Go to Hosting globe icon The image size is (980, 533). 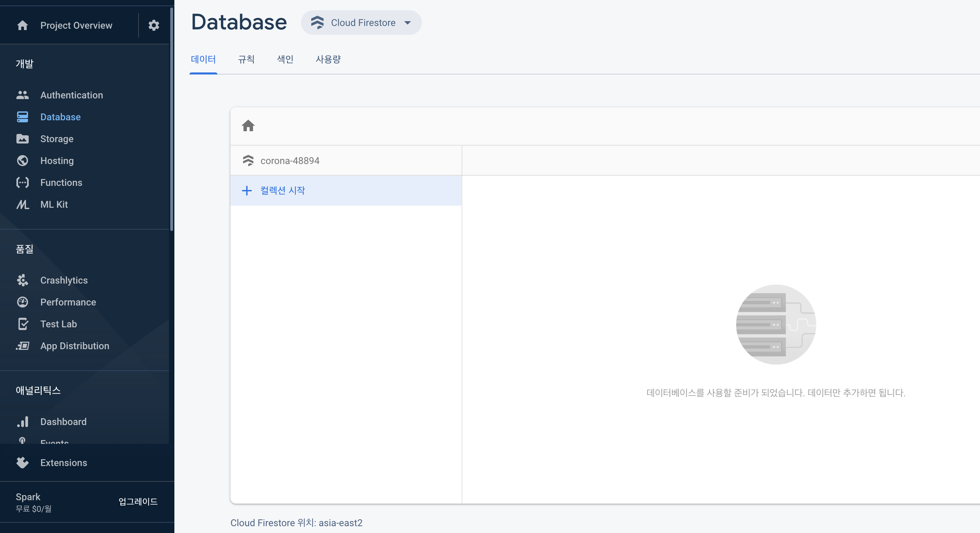pyautogui.click(x=23, y=161)
